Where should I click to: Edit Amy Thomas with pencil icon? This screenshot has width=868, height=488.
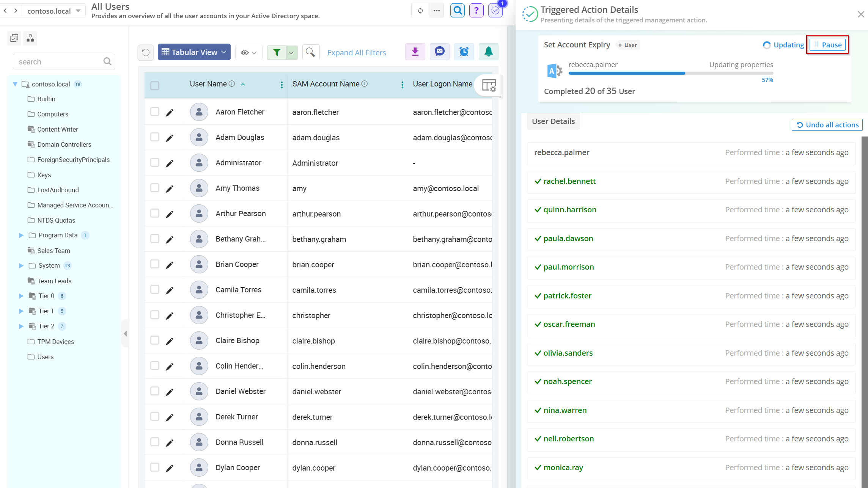170,188
